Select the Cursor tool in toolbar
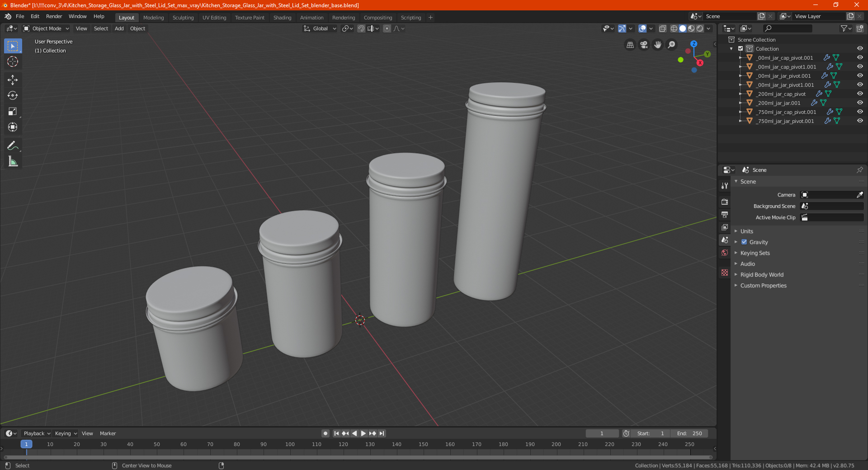 [13, 62]
